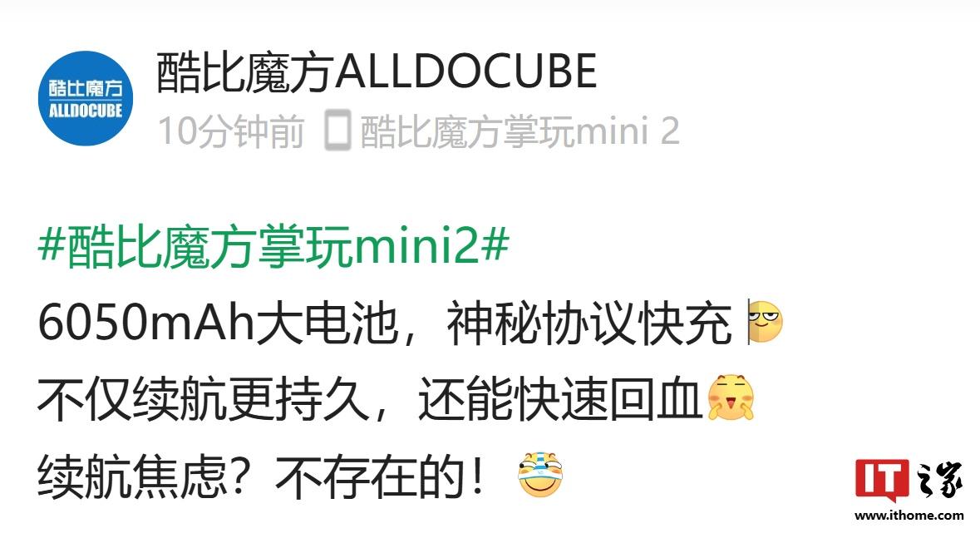Click the username 酷比魔方ALLDOCUBE

click(x=377, y=72)
